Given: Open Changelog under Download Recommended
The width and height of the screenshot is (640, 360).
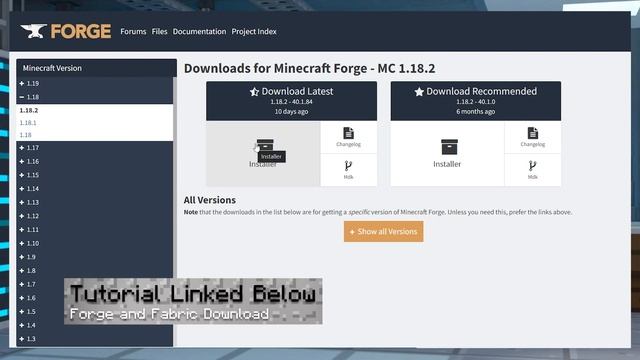Looking at the screenshot, I should 533,137.
